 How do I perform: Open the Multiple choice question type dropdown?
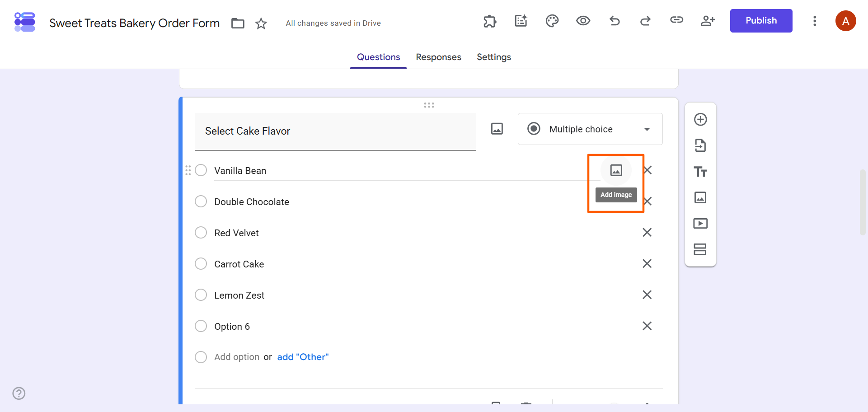pos(590,129)
